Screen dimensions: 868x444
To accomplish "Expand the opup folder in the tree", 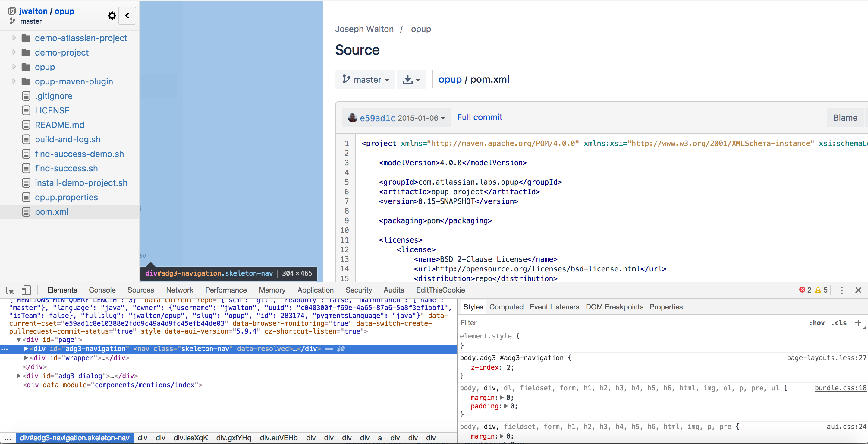I will point(14,67).
